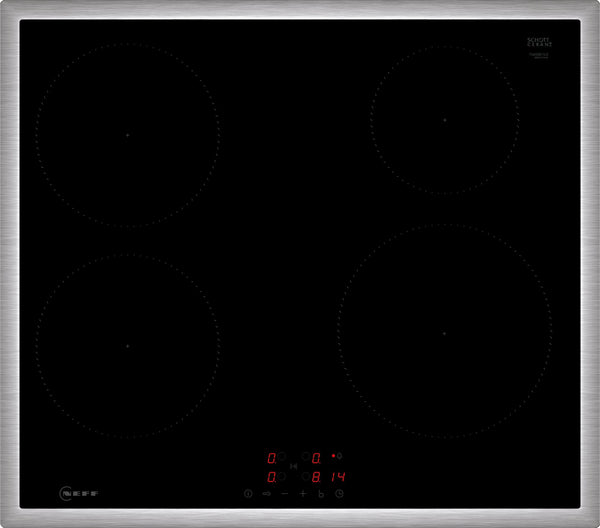This screenshot has width=600, height=528.
Task: Click the Schott Ceran logo
Action: click(x=539, y=43)
